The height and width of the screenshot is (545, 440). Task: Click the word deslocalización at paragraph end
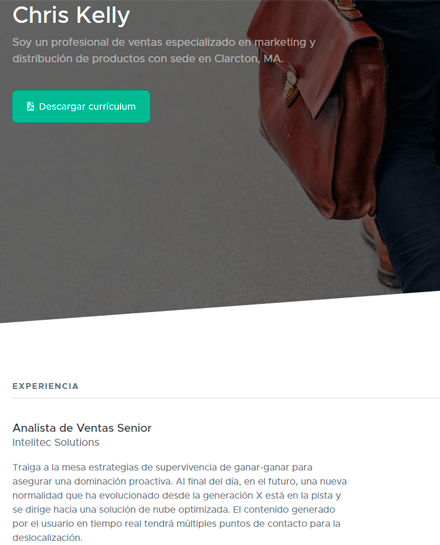(x=47, y=538)
